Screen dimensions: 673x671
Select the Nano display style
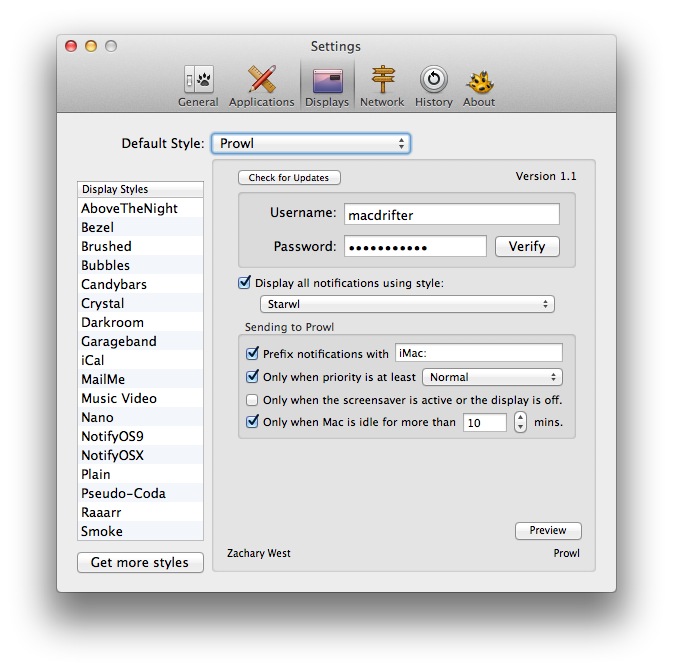140,417
